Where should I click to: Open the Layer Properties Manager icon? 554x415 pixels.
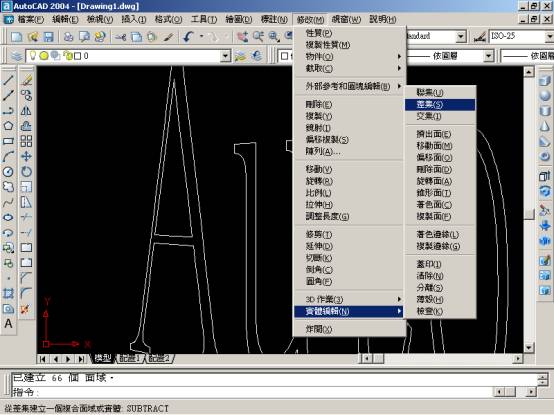[16, 56]
